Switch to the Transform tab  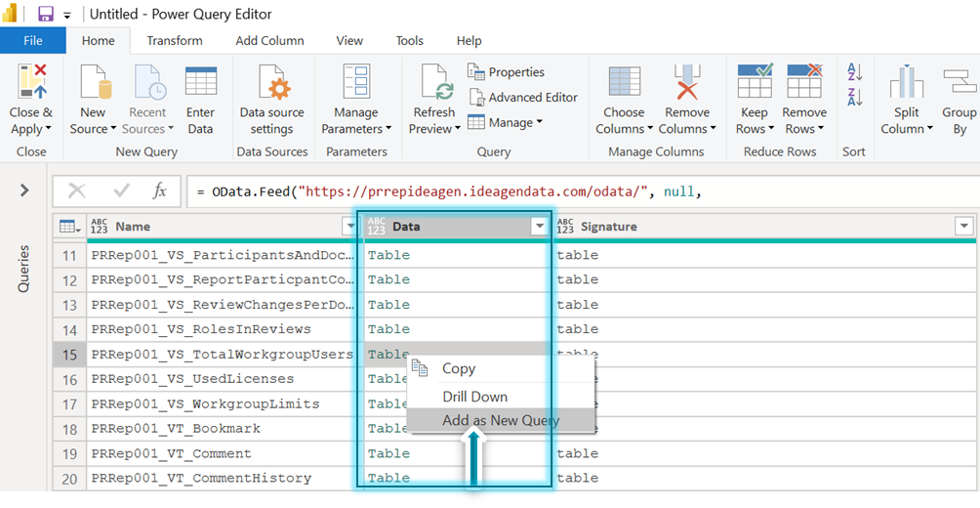[175, 41]
